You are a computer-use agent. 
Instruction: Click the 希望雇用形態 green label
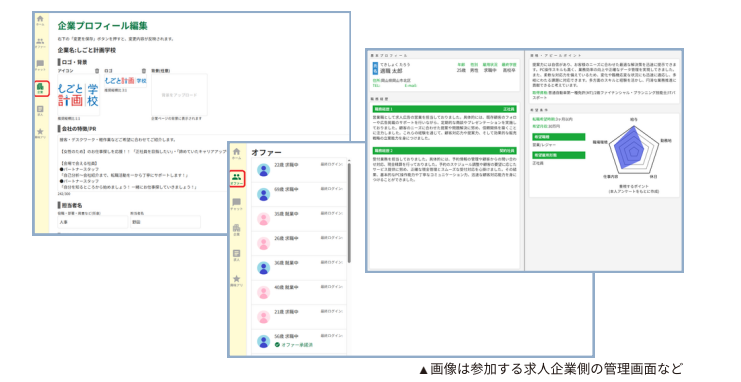pyautogui.click(x=559, y=155)
